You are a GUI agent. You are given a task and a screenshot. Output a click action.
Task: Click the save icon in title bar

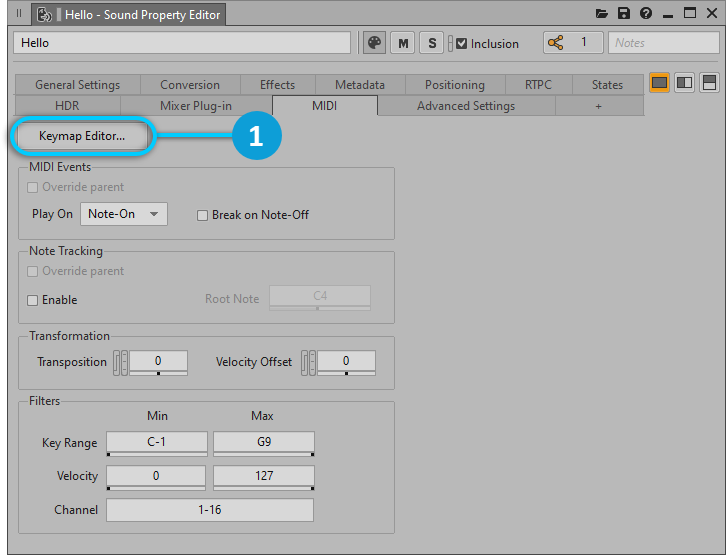(624, 14)
